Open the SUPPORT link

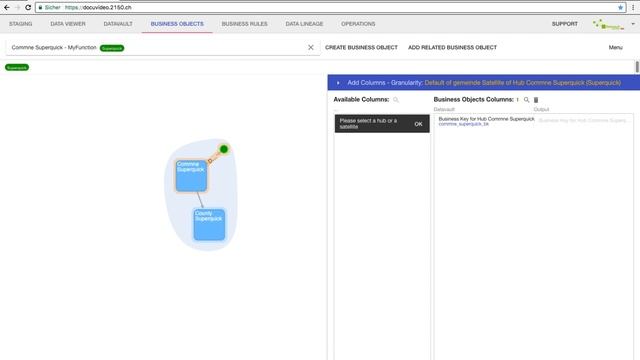tap(564, 24)
